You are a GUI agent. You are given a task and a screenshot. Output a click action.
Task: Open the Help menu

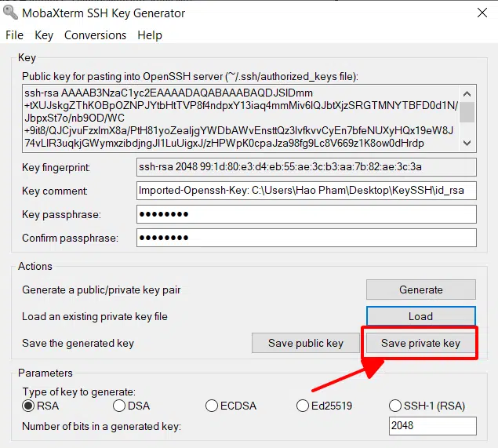click(149, 35)
